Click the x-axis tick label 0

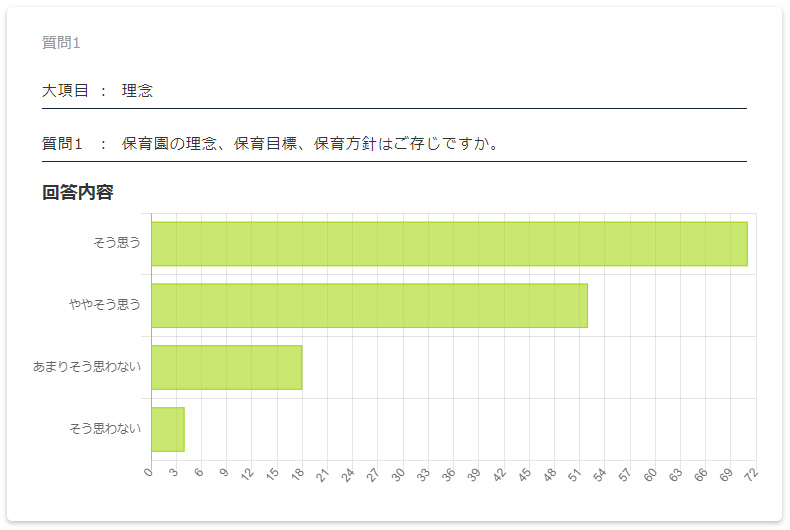tap(148, 473)
